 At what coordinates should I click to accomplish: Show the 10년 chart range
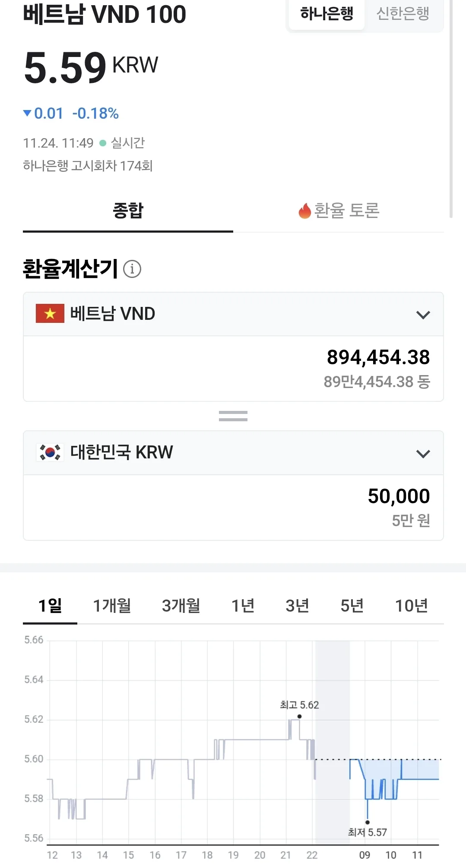(412, 606)
